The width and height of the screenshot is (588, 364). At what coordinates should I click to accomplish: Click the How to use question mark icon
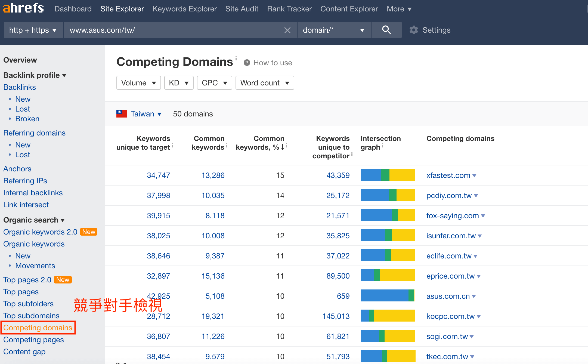coord(247,63)
